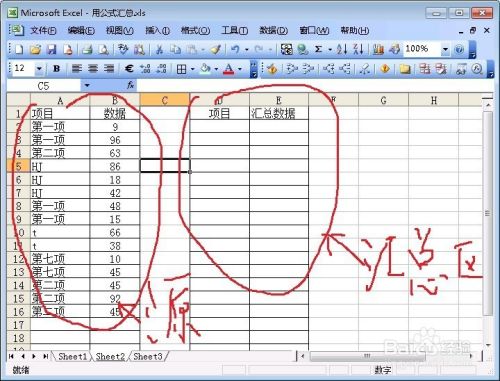Open the 格式(O) menu
Image resolution: width=500 pixels, height=381 pixels.
(195, 31)
